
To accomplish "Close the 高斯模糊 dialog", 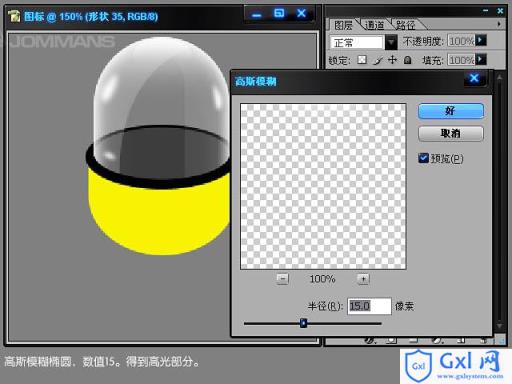I will click(474, 79).
